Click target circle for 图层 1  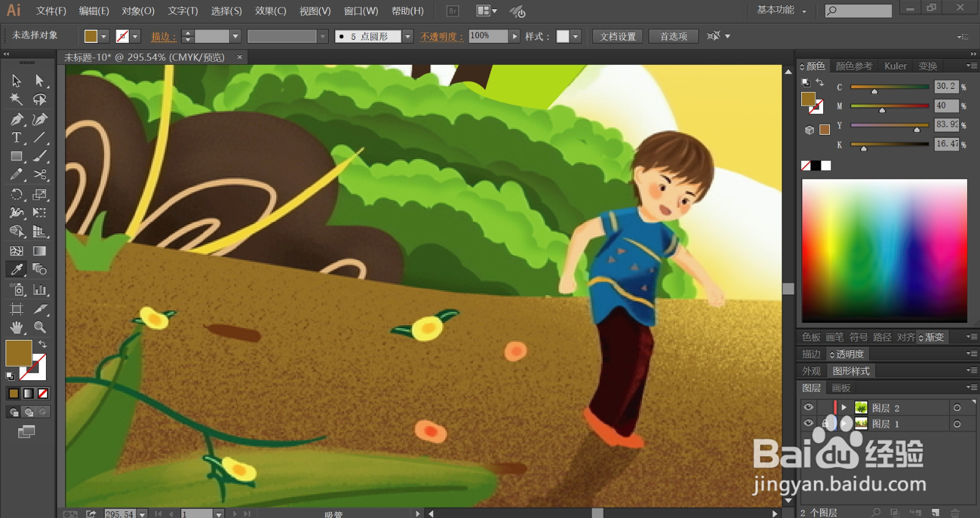click(x=957, y=424)
